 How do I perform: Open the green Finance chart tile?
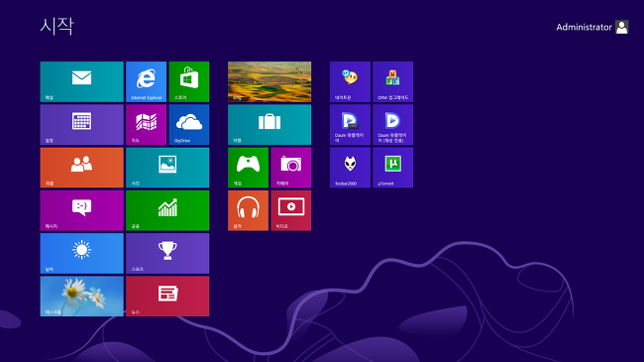[x=167, y=210]
